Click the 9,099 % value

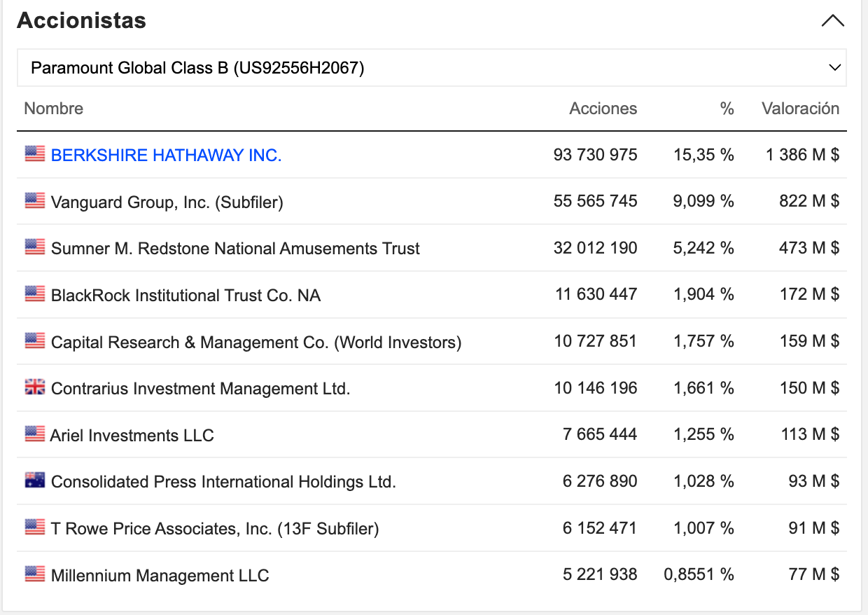[703, 201]
